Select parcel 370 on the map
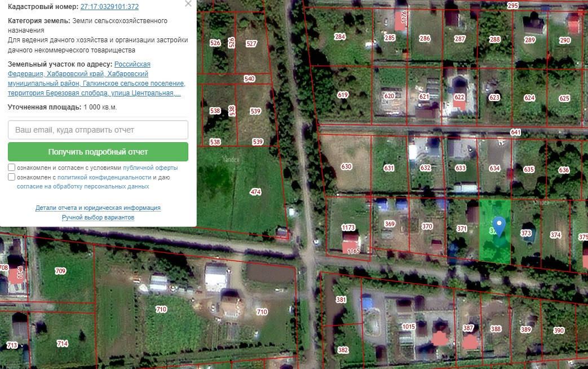 [x=427, y=226]
